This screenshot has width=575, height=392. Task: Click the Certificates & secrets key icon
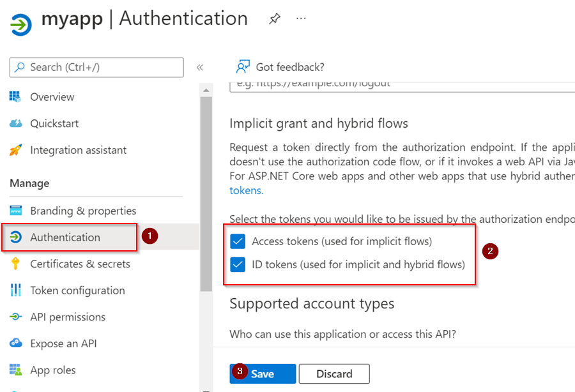(x=15, y=264)
